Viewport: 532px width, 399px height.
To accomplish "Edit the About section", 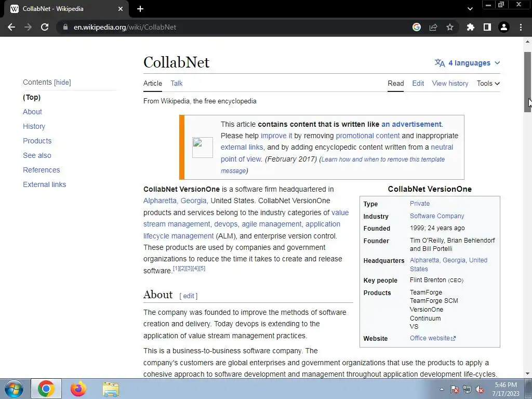I will [188, 296].
